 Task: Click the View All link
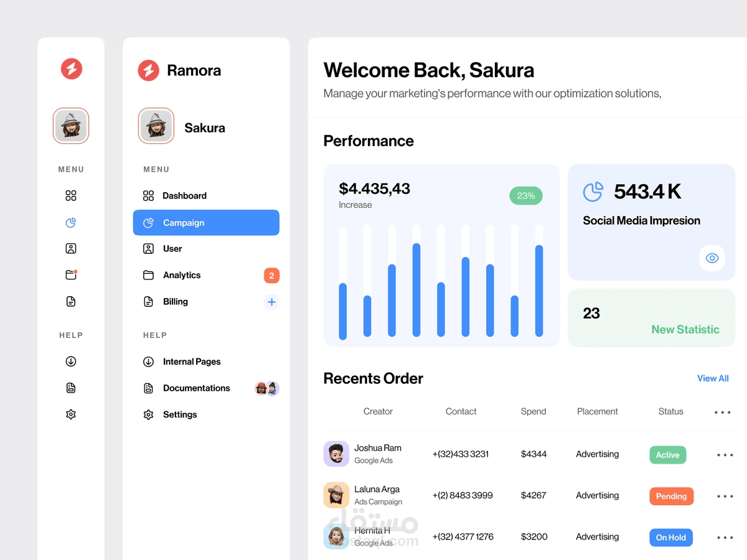(713, 378)
